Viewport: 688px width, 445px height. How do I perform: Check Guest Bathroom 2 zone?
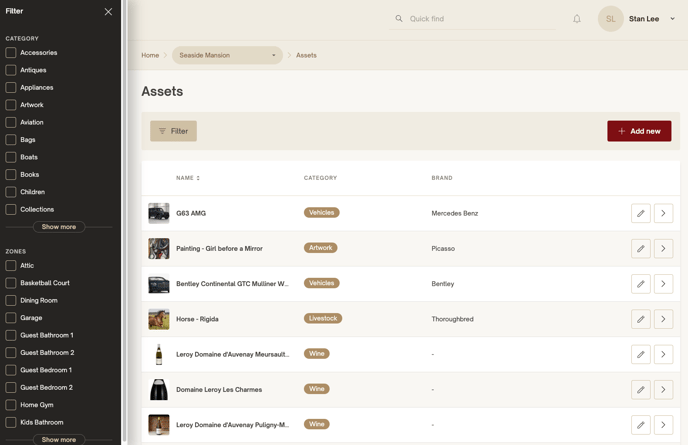coord(11,353)
